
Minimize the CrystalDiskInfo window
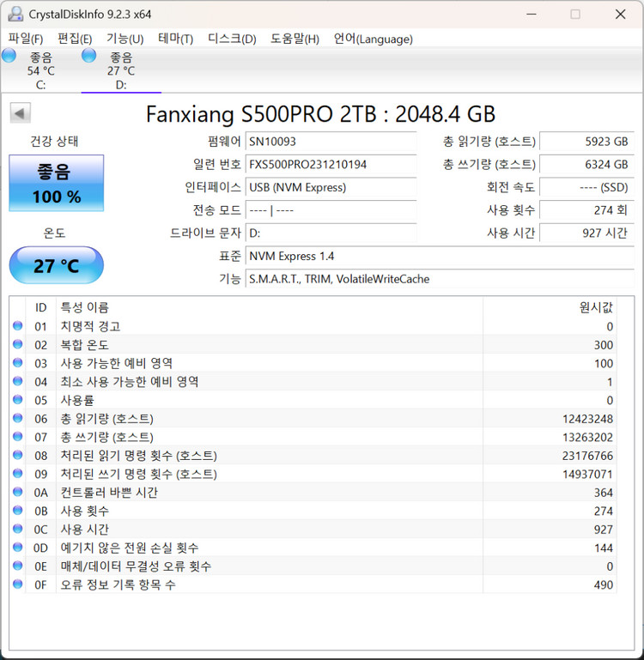point(532,15)
